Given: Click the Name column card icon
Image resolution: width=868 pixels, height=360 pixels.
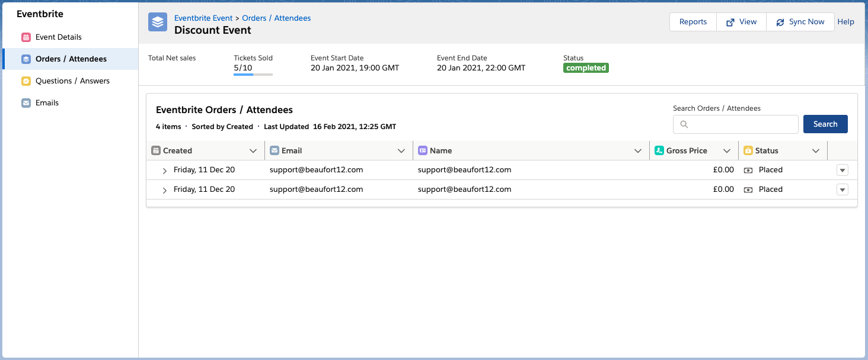Looking at the screenshot, I should pos(423,150).
